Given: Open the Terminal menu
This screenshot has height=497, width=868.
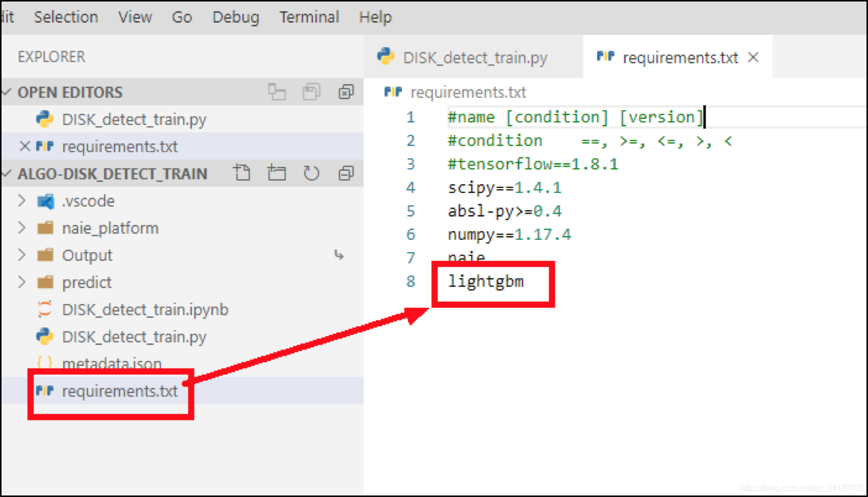Looking at the screenshot, I should click(309, 17).
